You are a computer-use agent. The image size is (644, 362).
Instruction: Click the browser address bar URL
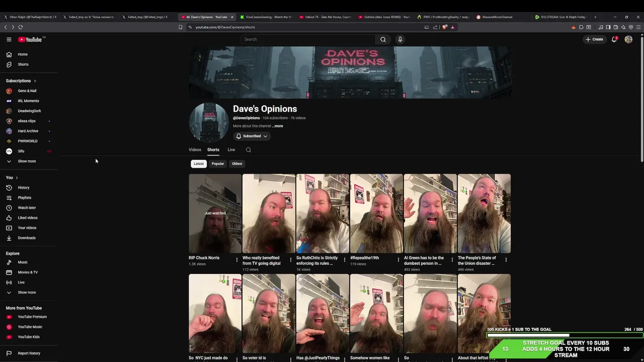click(x=225, y=27)
